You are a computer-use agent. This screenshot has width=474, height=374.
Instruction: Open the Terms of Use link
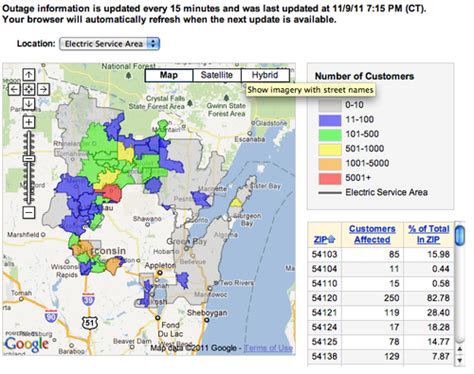point(268,348)
